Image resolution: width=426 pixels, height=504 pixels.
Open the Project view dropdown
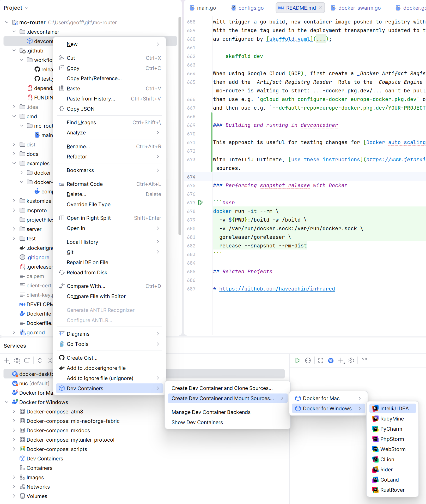pyautogui.click(x=16, y=8)
